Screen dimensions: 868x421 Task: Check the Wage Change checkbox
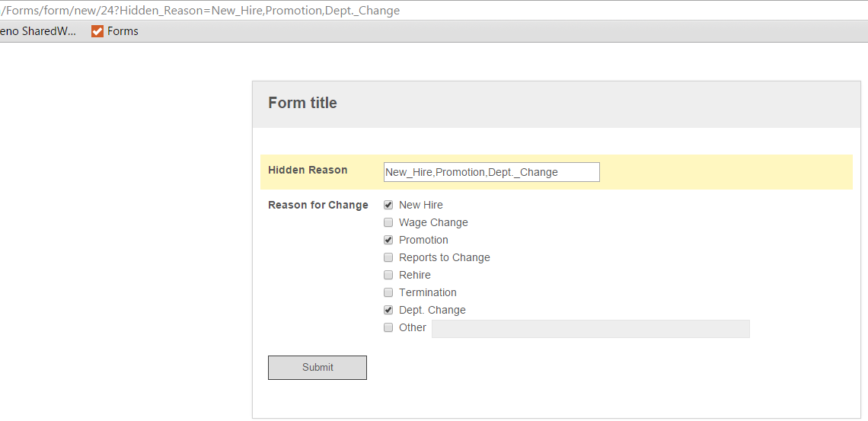click(x=388, y=223)
